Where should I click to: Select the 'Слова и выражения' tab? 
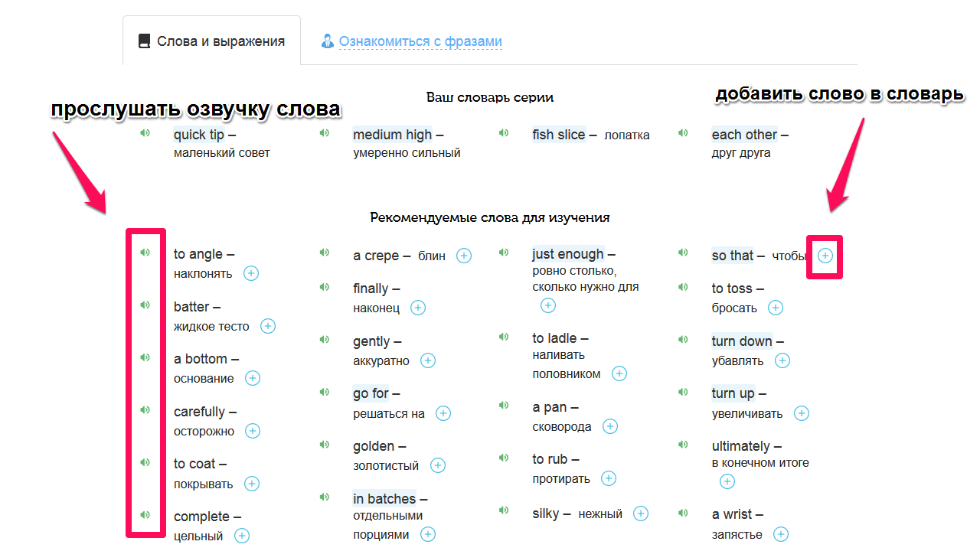pos(211,41)
